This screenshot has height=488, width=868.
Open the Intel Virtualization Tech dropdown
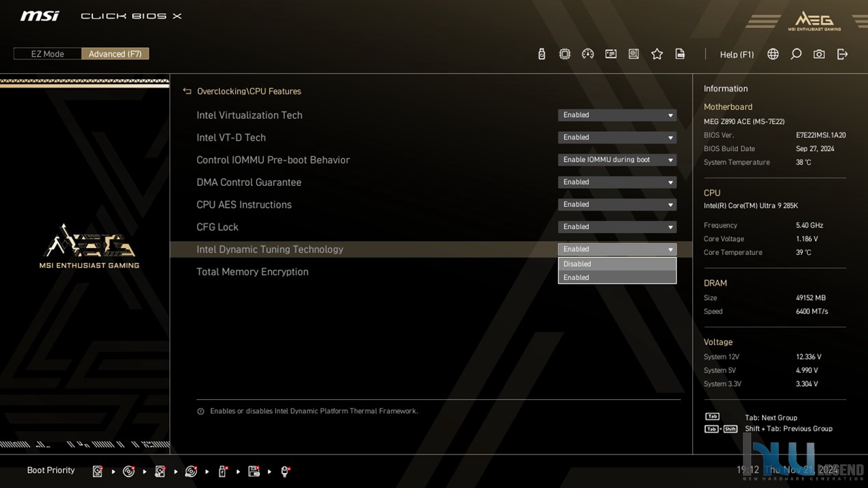tap(617, 116)
